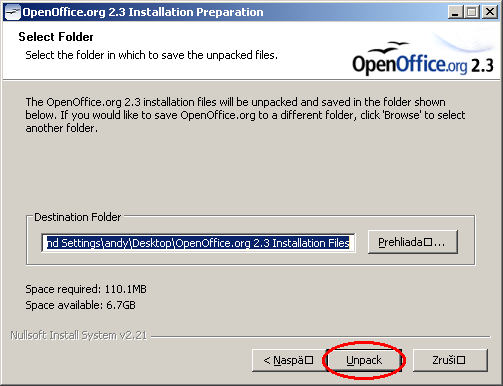Close the OpenOffice.org installer window
503x386 pixels.
490,12
